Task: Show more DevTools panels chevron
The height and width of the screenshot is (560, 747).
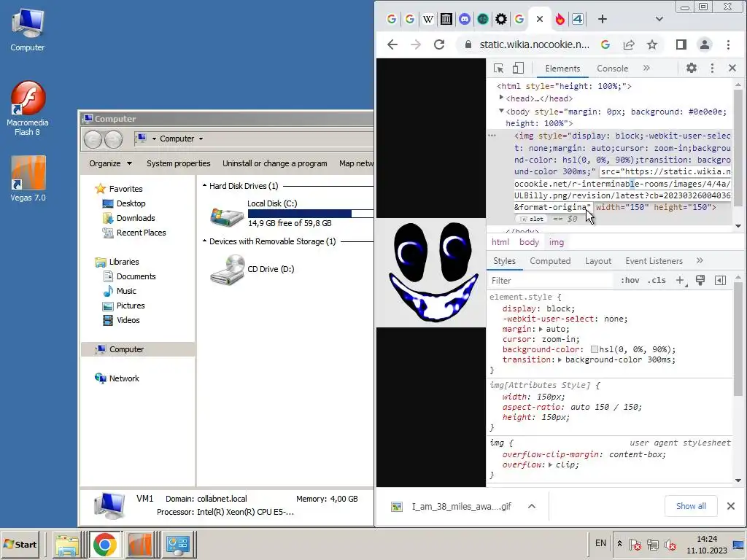Action: pos(646,68)
